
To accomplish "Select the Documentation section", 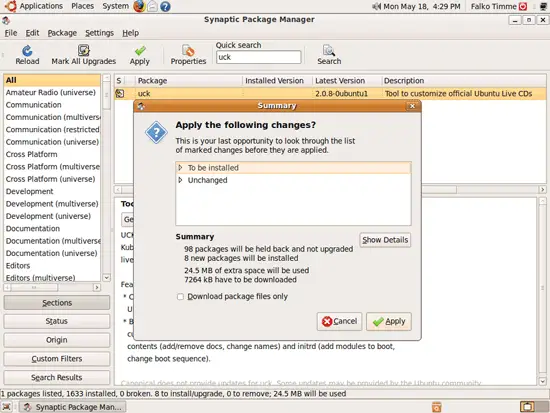I will coord(52,229).
